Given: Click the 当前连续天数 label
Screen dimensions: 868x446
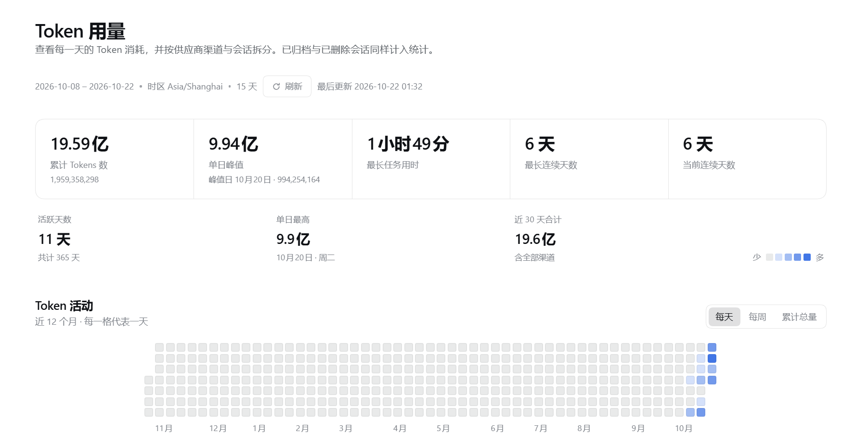Looking at the screenshot, I should click(x=709, y=165).
